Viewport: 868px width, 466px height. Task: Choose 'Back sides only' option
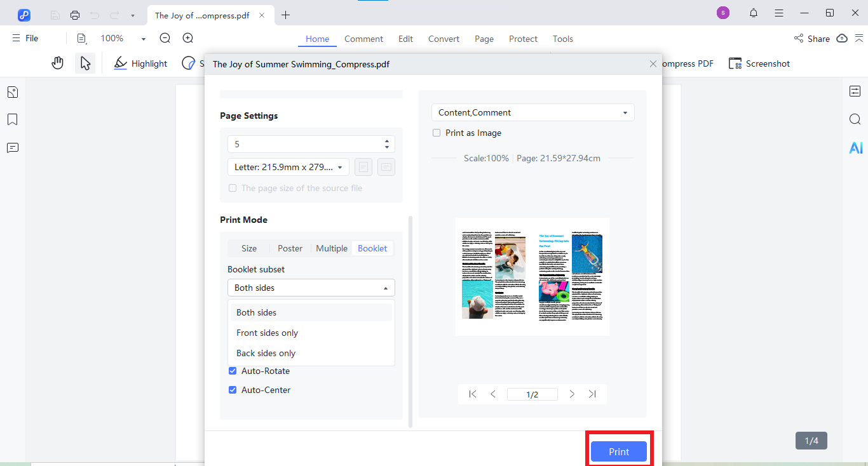point(311,353)
